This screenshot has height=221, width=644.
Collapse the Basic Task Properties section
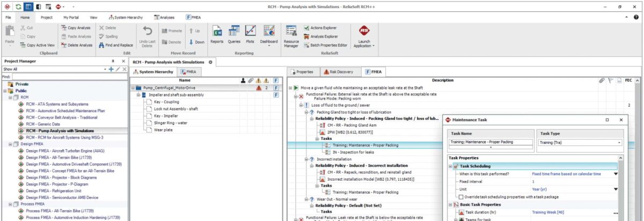pyautogui.click(x=450, y=205)
